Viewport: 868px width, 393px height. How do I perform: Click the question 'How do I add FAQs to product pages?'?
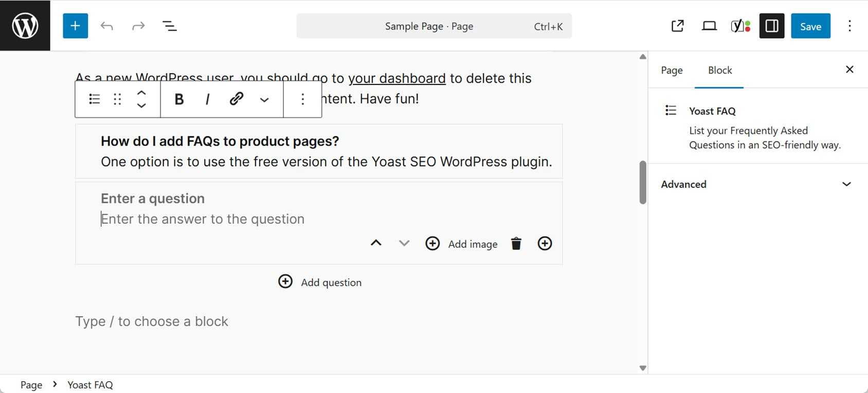point(220,141)
